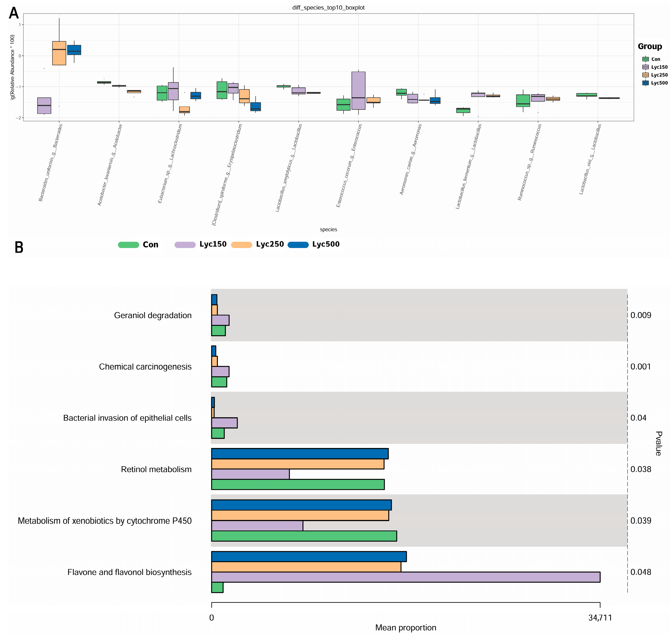Click the 34,711 axis tick label
This screenshot has height=638, width=672.
click(x=600, y=618)
